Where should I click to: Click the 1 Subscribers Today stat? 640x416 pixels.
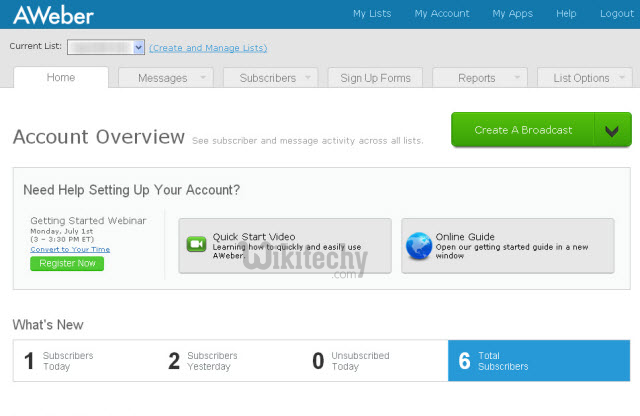(x=59, y=361)
